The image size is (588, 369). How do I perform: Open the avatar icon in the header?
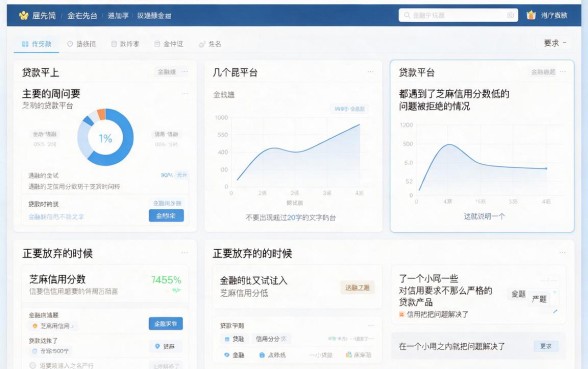531,15
